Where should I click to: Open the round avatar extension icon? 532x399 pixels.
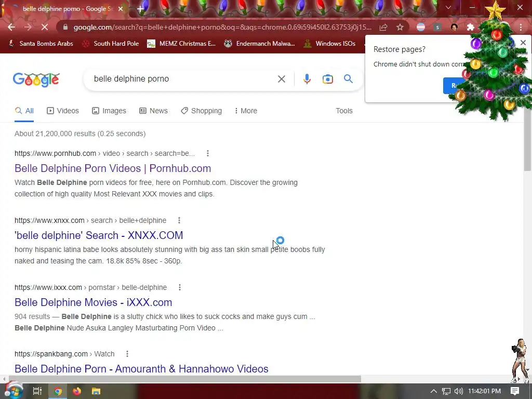point(454,27)
